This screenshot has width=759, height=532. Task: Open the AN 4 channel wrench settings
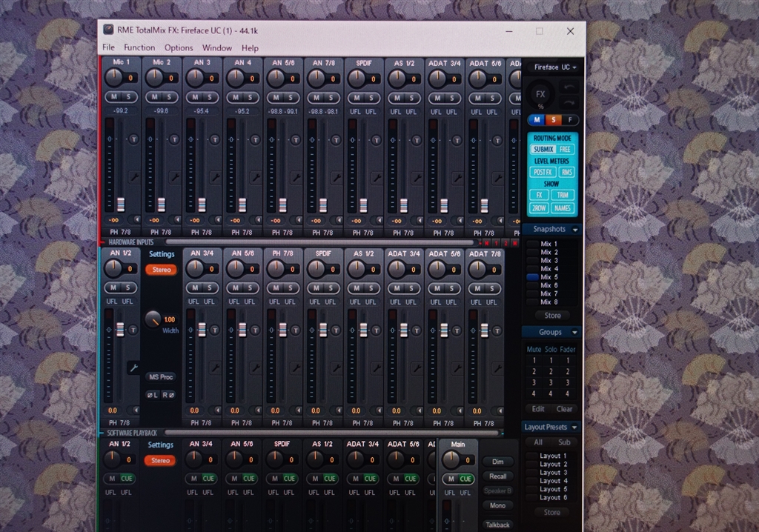point(256,177)
